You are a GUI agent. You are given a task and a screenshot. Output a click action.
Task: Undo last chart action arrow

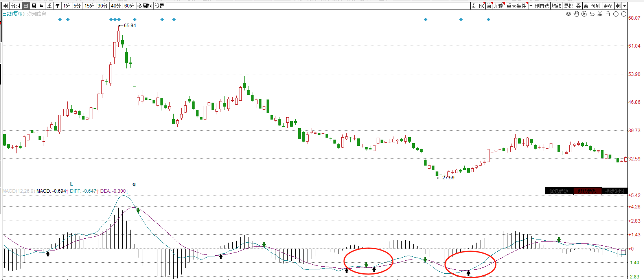592,14
